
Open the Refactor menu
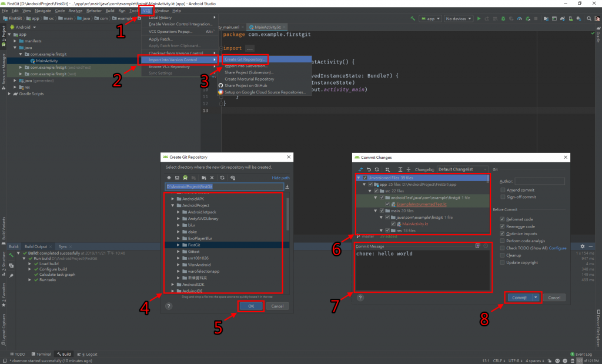pos(94,11)
